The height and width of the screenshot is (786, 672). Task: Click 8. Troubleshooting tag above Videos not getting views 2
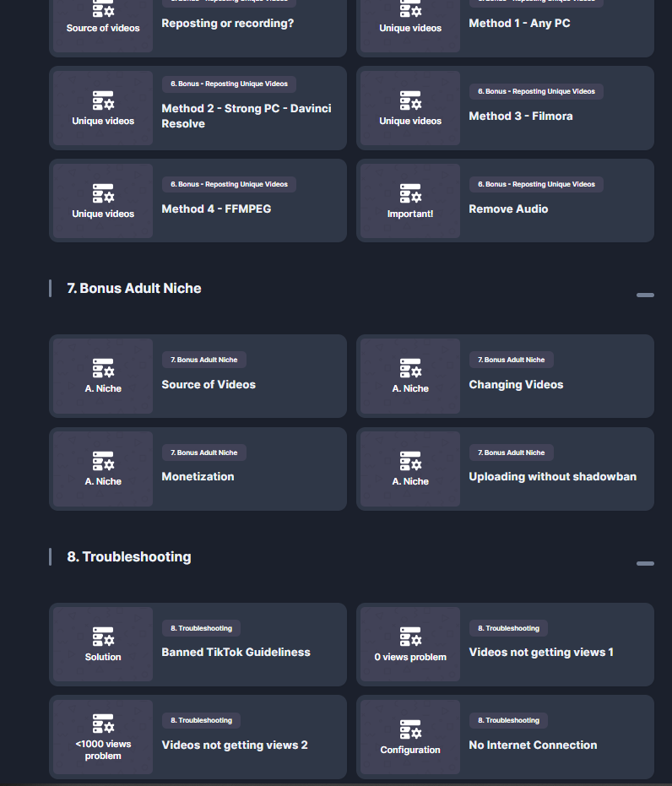[201, 720]
